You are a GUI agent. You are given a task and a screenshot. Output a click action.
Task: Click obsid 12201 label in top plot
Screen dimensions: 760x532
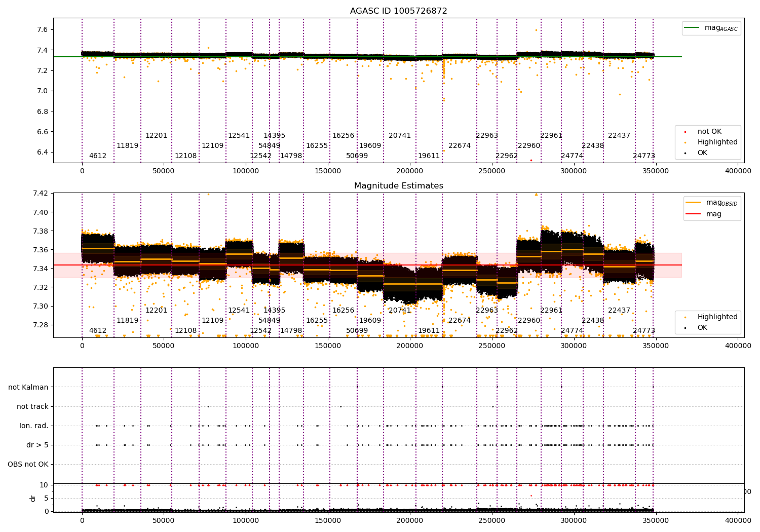point(157,136)
